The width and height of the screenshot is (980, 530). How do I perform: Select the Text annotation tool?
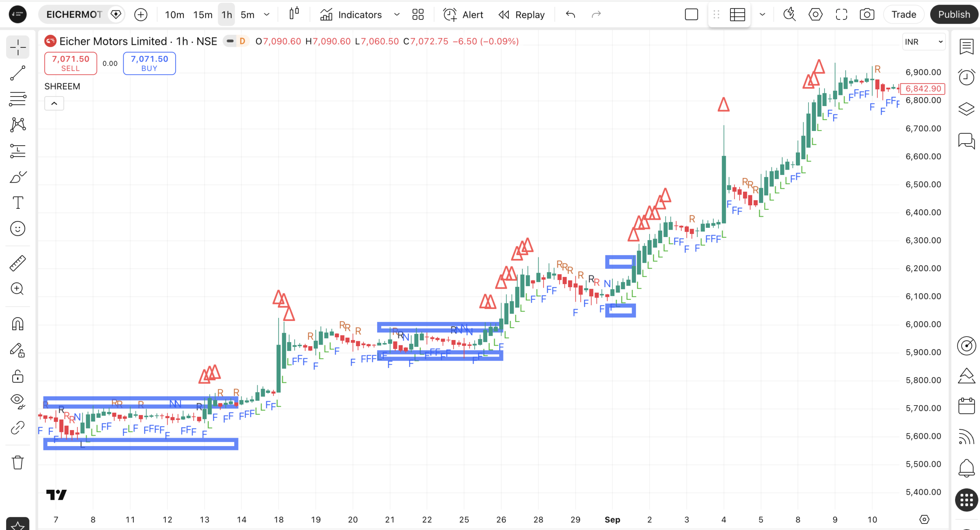(18, 203)
